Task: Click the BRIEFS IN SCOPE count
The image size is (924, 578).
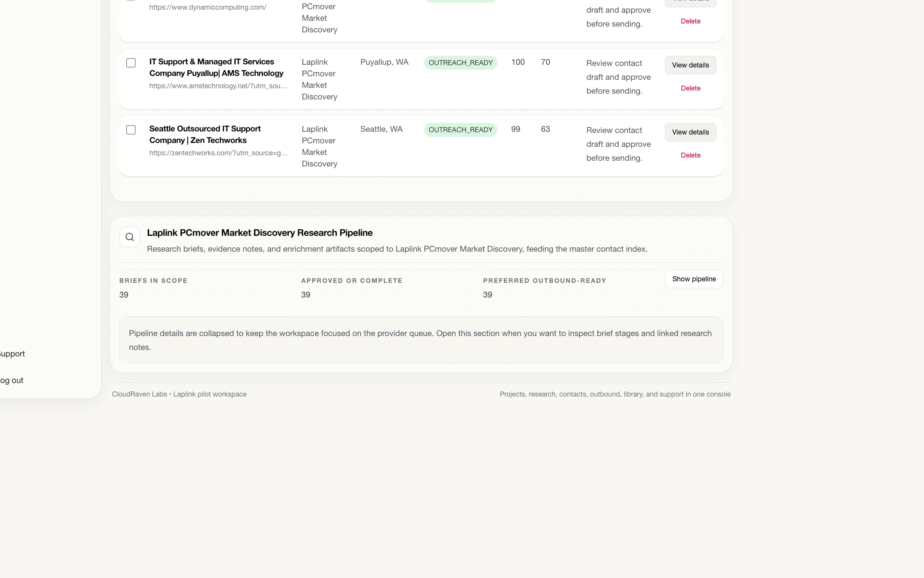Action: point(124,294)
